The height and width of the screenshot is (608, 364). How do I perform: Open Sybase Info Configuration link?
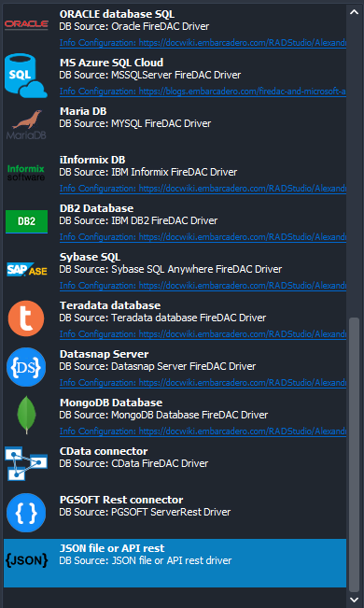203,286
